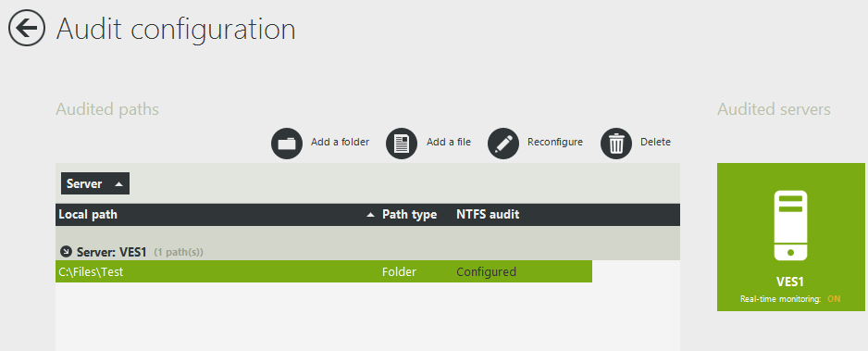Viewport: 868px width, 351px height.
Task: Click the Delete trash can icon
Action: coord(616,144)
